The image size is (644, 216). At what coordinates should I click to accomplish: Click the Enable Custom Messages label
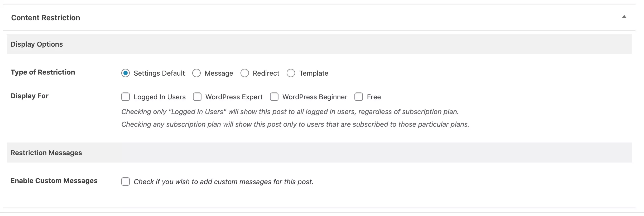[54, 180]
